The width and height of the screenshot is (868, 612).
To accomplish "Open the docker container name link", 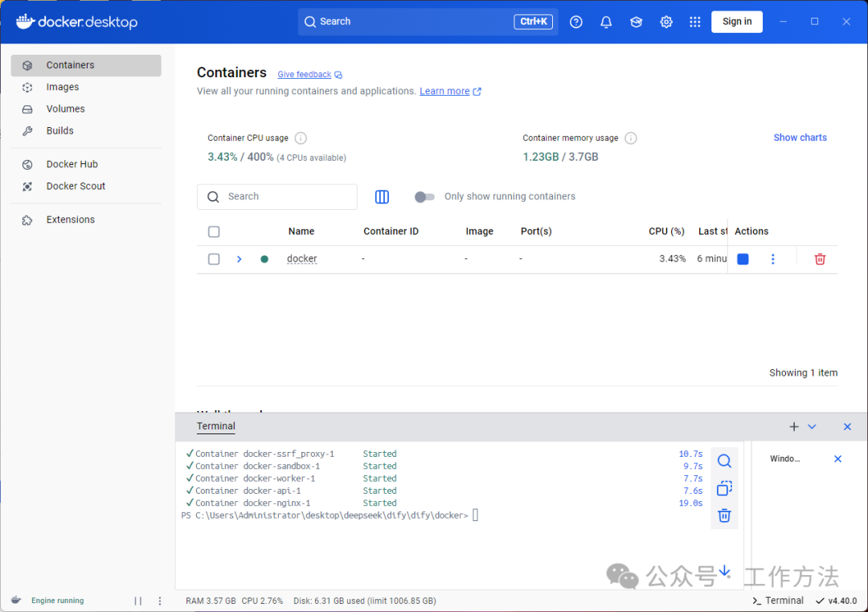I will (301, 259).
